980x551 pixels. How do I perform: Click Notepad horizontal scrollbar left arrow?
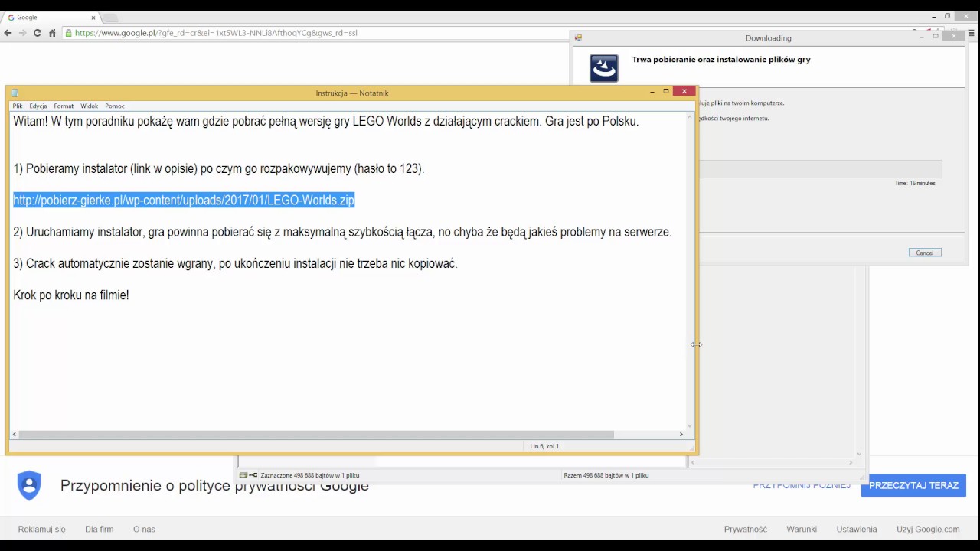coord(14,434)
